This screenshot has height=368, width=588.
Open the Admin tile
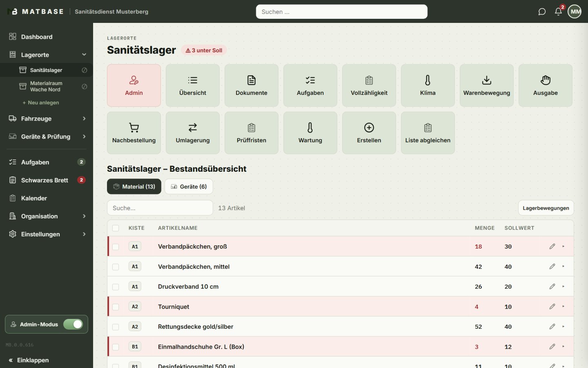click(x=134, y=85)
